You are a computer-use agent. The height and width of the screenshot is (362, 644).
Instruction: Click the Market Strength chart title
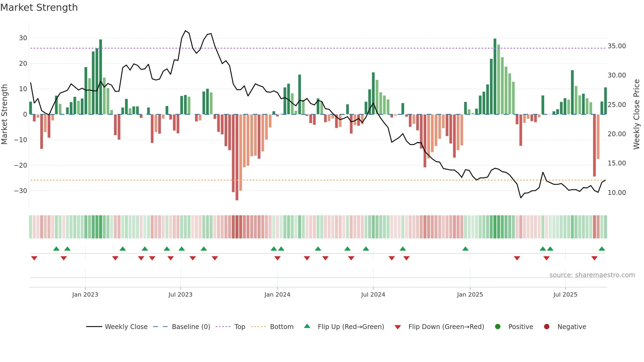pyautogui.click(x=39, y=8)
